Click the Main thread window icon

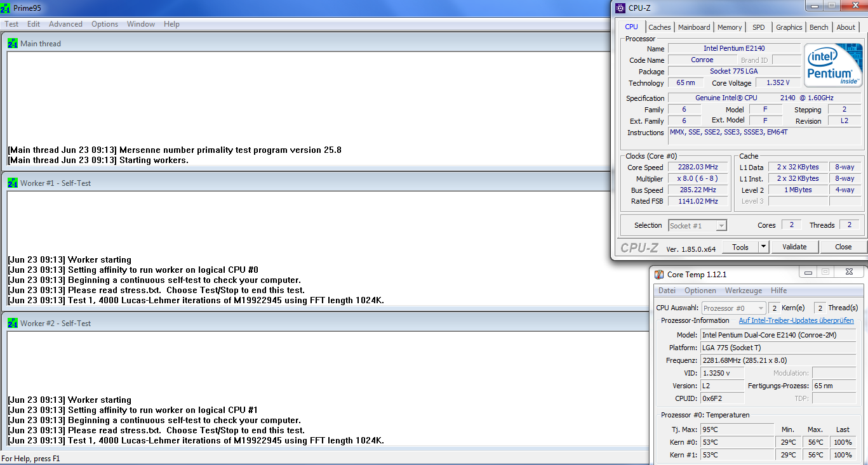[x=13, y=43]
